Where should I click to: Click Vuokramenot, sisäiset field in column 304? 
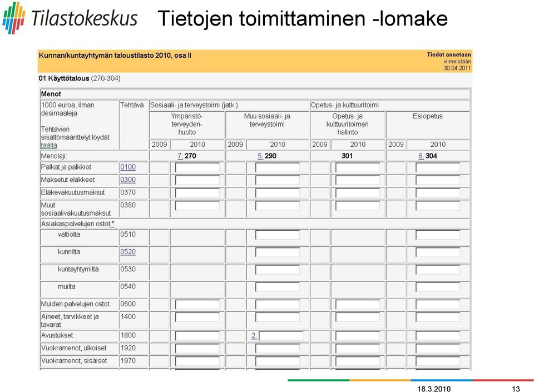point(438,361)
